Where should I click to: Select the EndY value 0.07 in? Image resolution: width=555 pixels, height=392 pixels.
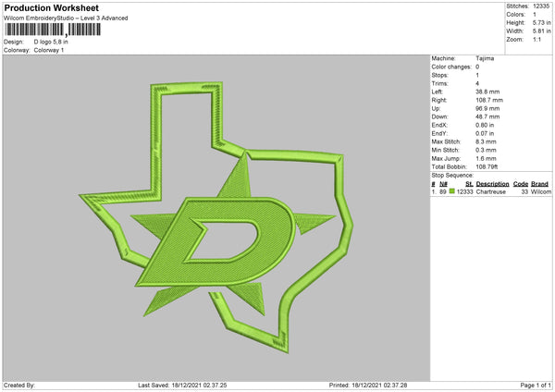click(x=485, y=134)
